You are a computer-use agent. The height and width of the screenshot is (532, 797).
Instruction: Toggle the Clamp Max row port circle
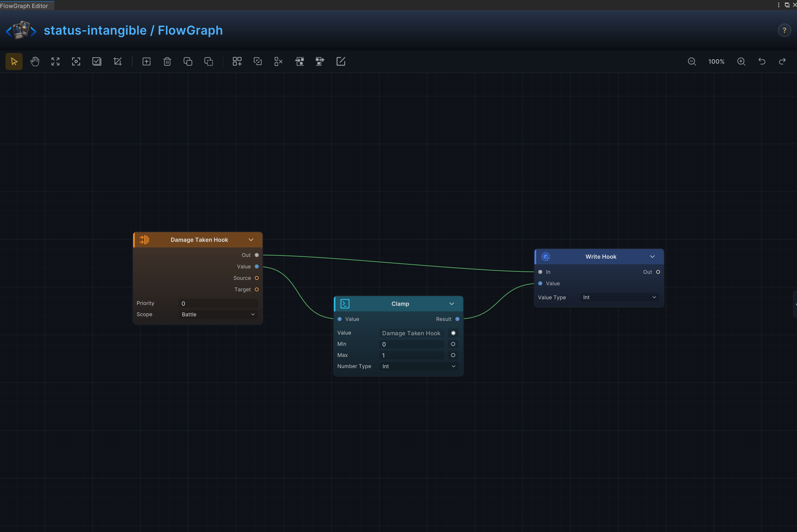pos(453,355)
